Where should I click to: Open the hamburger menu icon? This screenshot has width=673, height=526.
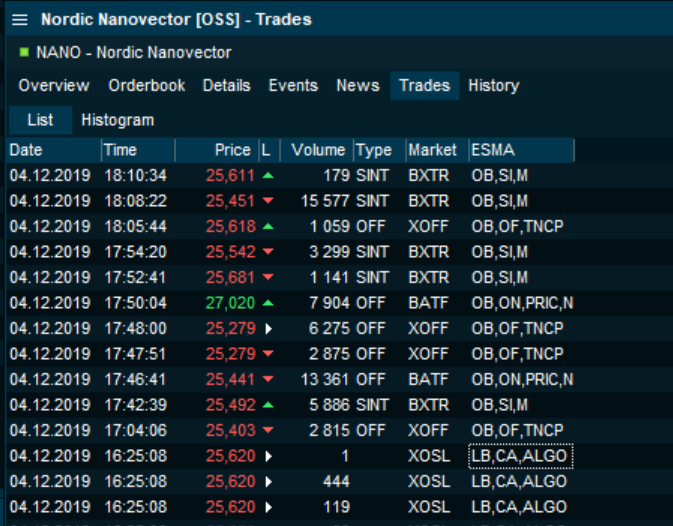click(20, 20)
